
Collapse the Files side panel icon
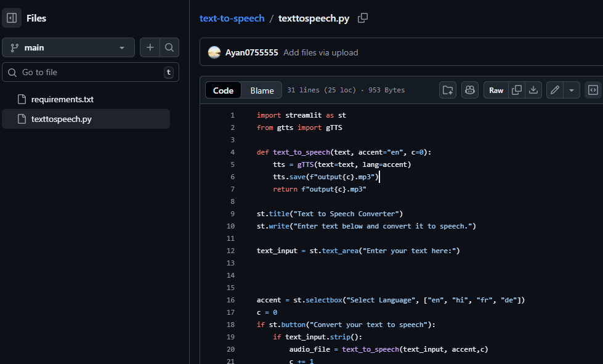12,18
